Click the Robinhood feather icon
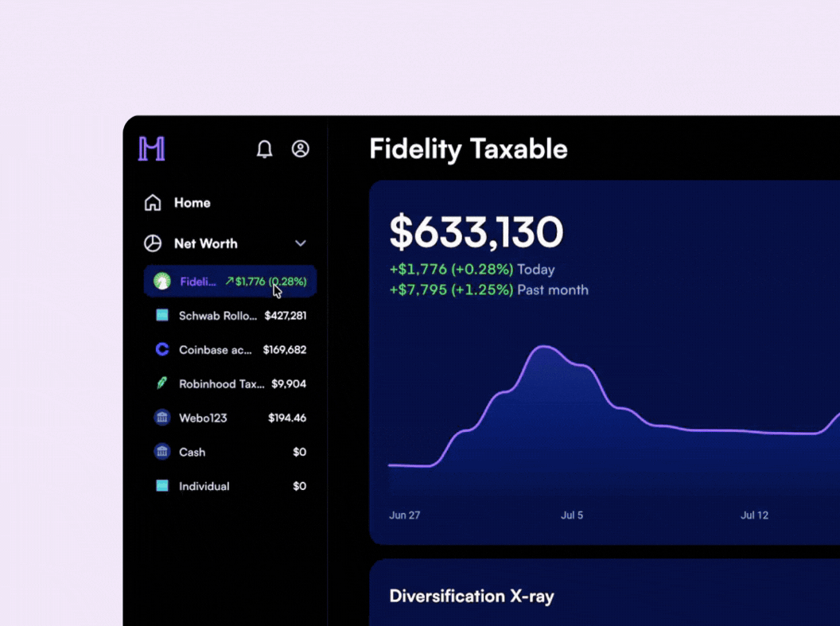 pyautogui.click(x=161, y=383)
